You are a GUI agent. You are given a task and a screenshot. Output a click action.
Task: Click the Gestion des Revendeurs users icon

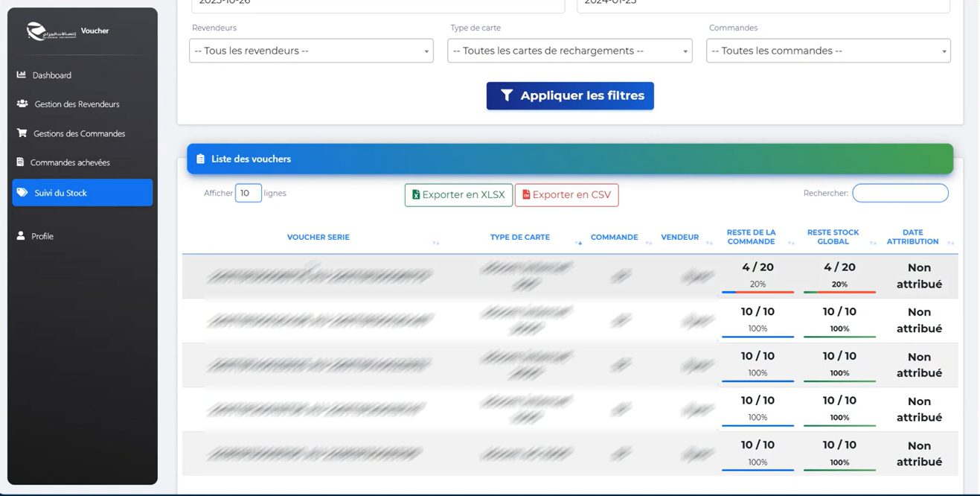(x=22, y=104)
